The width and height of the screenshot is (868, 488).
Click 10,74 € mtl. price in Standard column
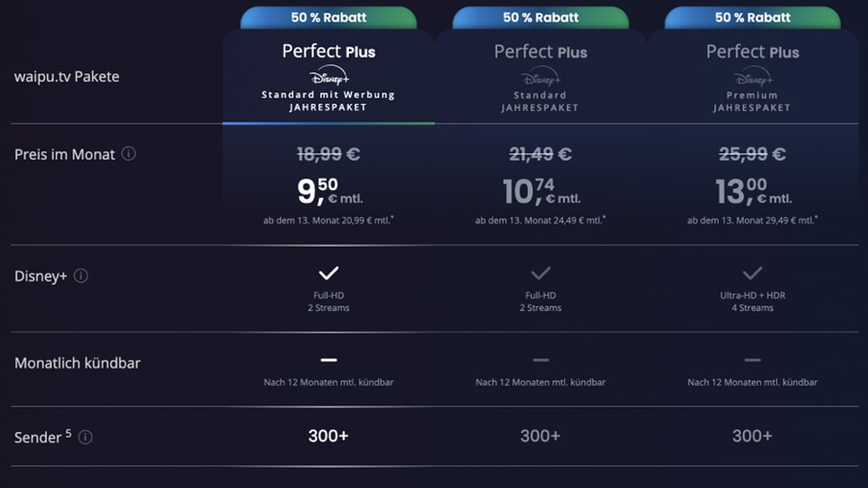541,192
